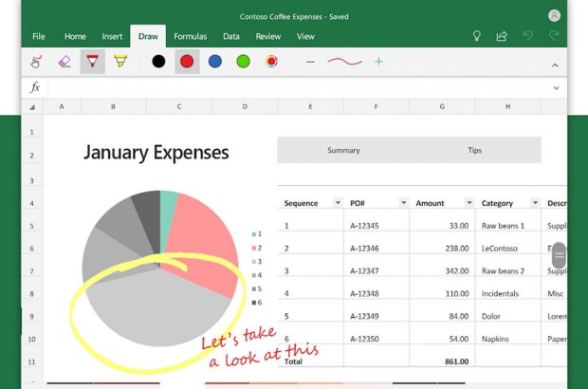Click the pen stroke preview line
The height and width of the screenshot is (389, 588).
(x=344, y=61)
